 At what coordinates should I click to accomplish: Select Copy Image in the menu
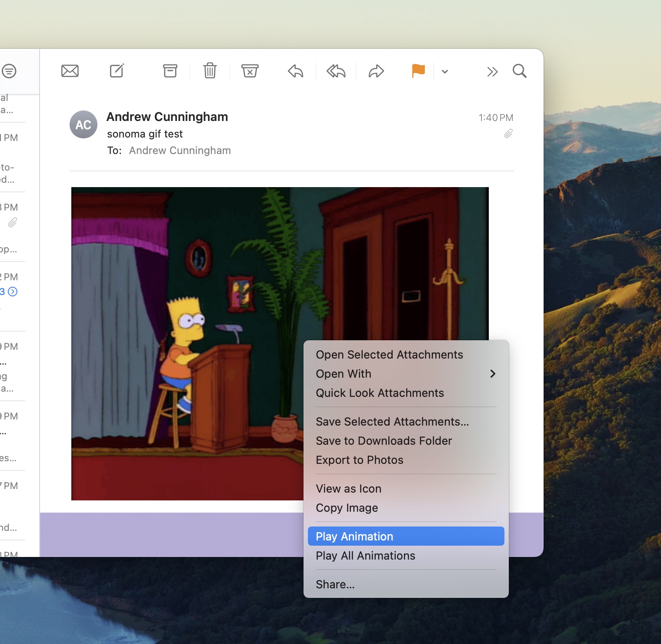click(347, 508)
